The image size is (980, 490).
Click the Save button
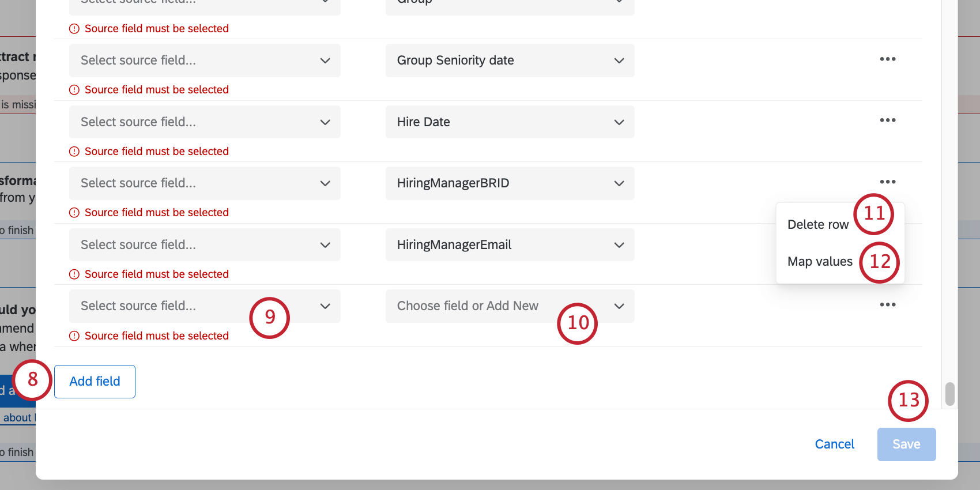pyautogui.click(x=906, y=444)
